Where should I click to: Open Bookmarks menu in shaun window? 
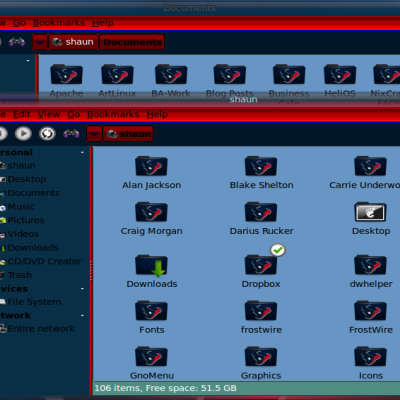[x=113, y=115]
